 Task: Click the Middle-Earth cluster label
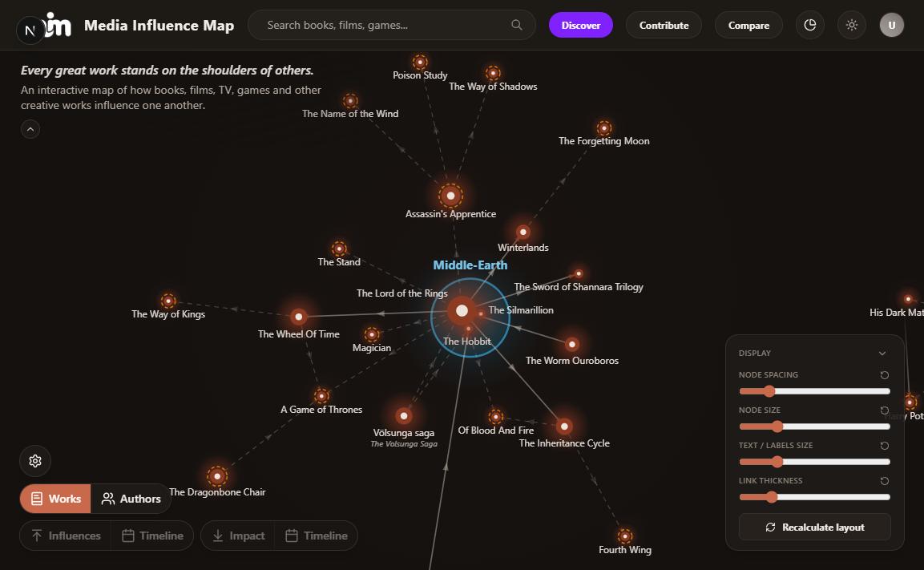(x=470, y=265)
